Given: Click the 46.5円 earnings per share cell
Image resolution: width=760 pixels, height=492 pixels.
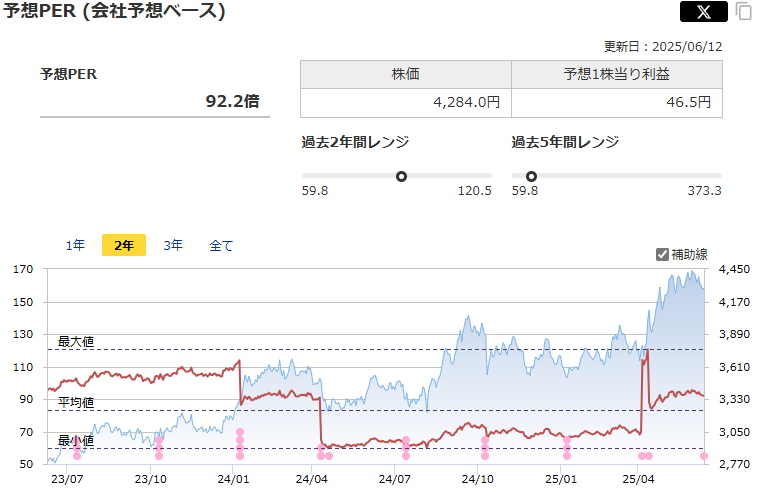Looking at the screenshot, I should point(616,102).
